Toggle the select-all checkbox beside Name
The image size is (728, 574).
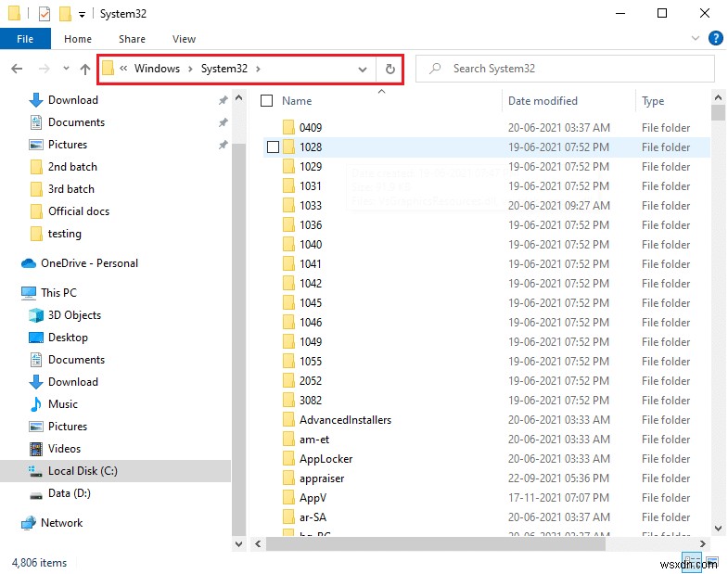point(266,101)
